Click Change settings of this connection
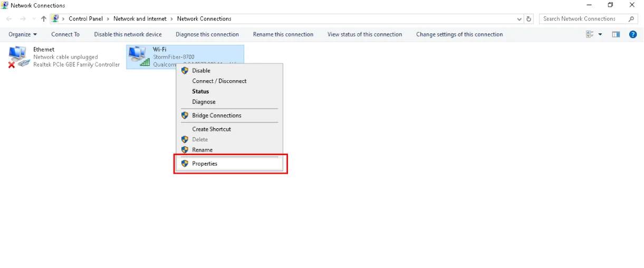 [459, 34]
